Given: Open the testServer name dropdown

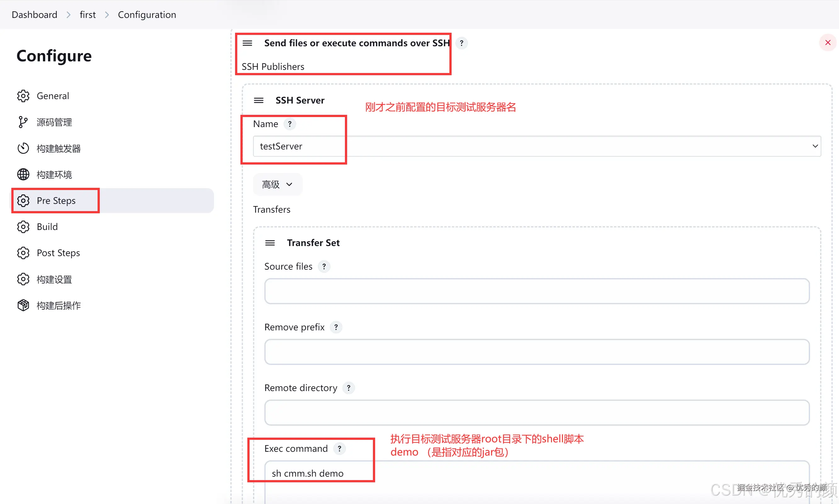Looking at the screenshot, I should coord(537,146).
